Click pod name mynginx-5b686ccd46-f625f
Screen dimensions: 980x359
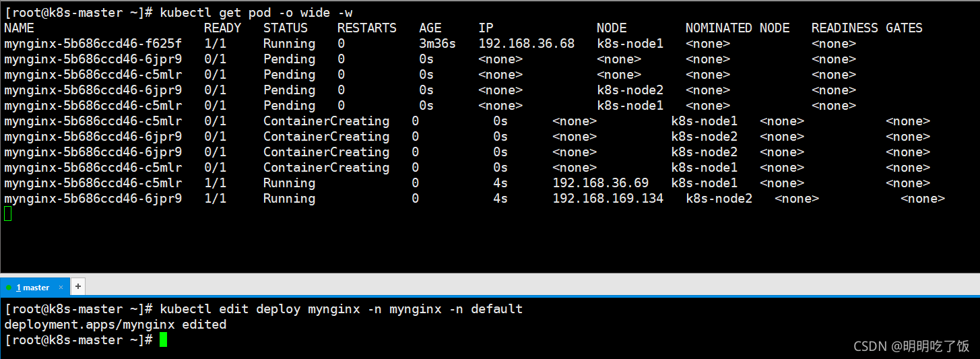(x=93, y=44)
